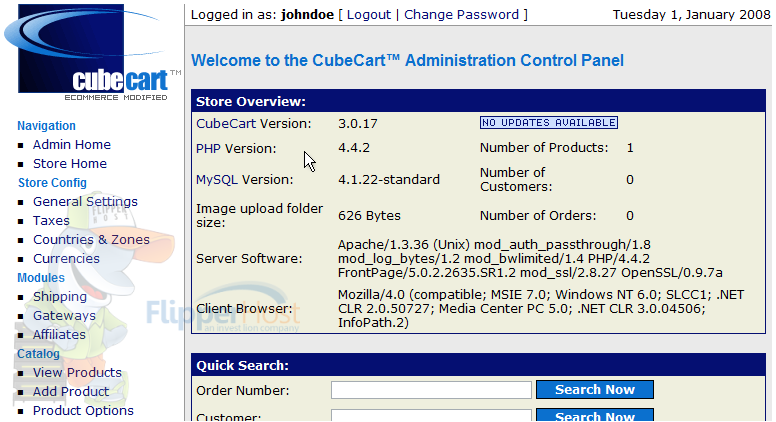Viewport: 776px width, 422px height.
Task: Open the Currencies link
Action: (66, 259)
